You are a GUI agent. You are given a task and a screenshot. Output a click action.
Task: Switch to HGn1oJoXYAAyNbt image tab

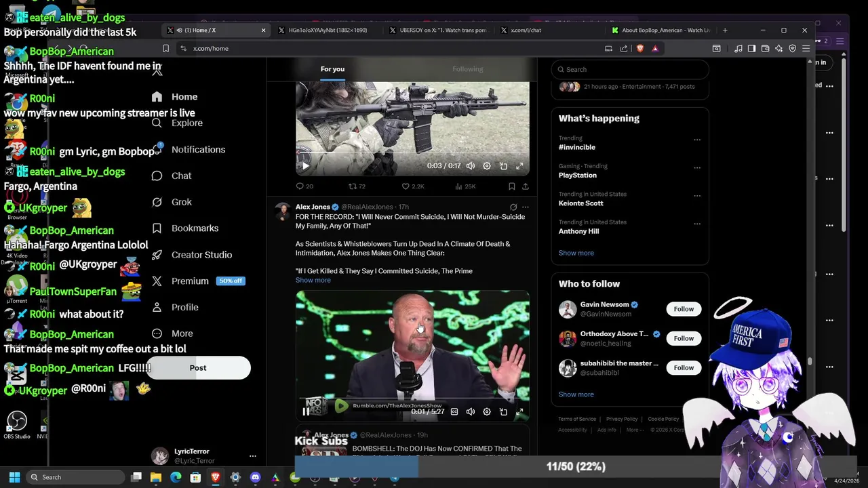[328, 30]
